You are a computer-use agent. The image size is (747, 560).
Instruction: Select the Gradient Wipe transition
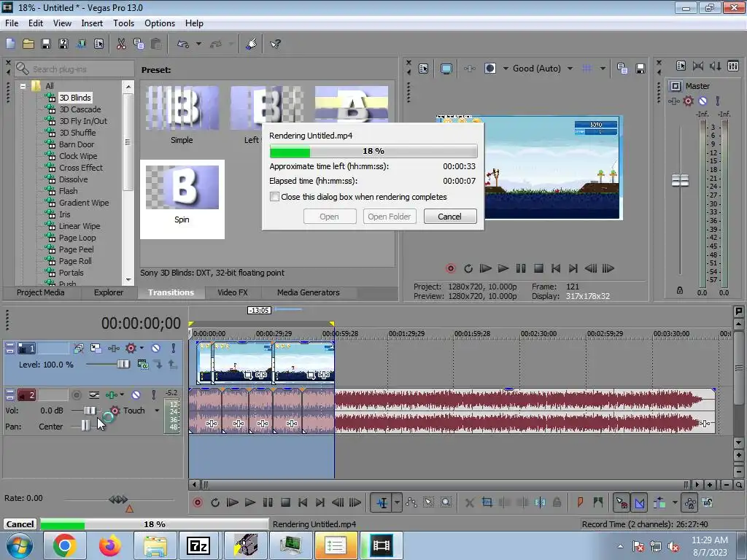(83, 203)
